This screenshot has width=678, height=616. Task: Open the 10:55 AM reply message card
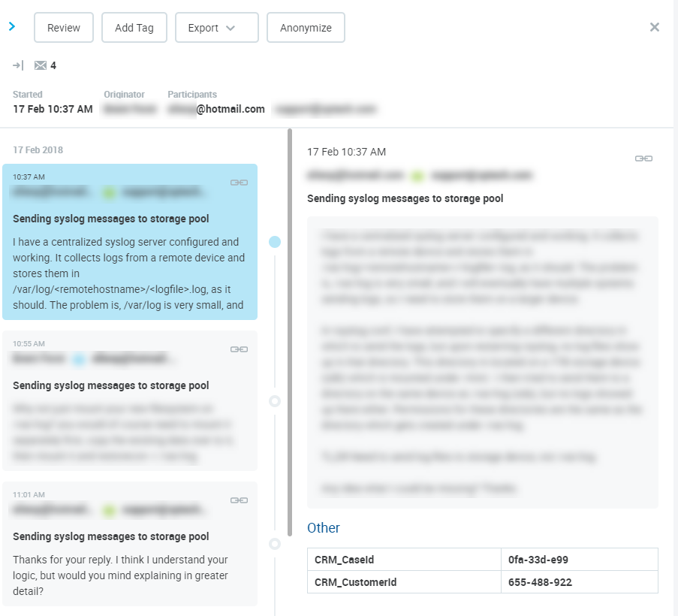click(130, 406)
